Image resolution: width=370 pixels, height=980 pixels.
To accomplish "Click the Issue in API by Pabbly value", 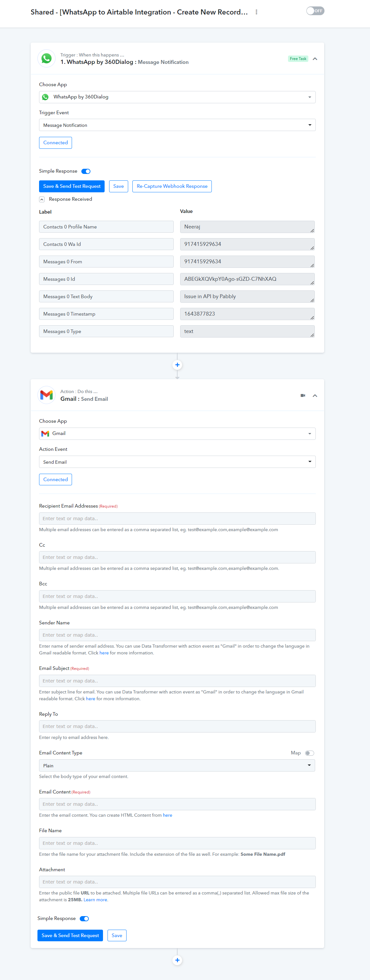I will coord(247,297).
